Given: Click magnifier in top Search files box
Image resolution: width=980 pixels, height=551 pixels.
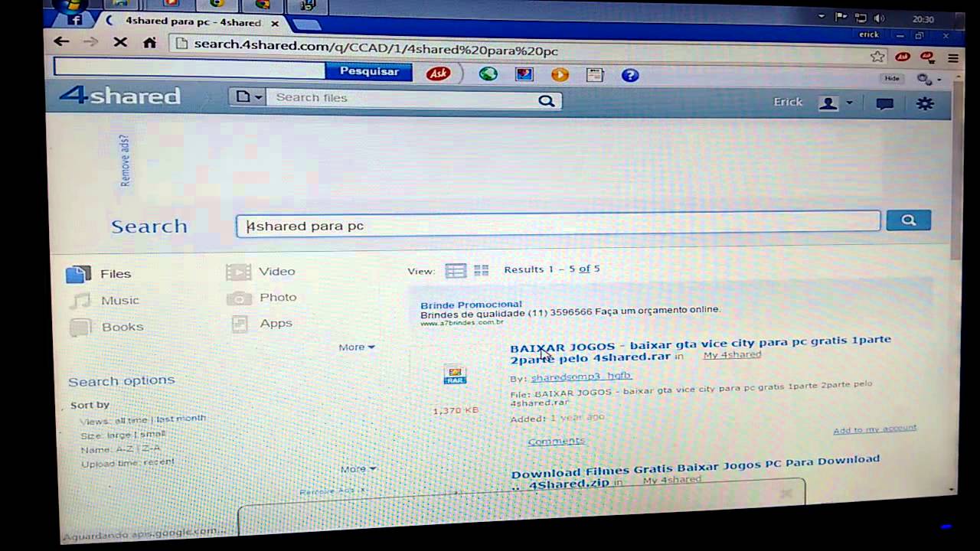Looking at the screenshot, I should coord(546,101).
